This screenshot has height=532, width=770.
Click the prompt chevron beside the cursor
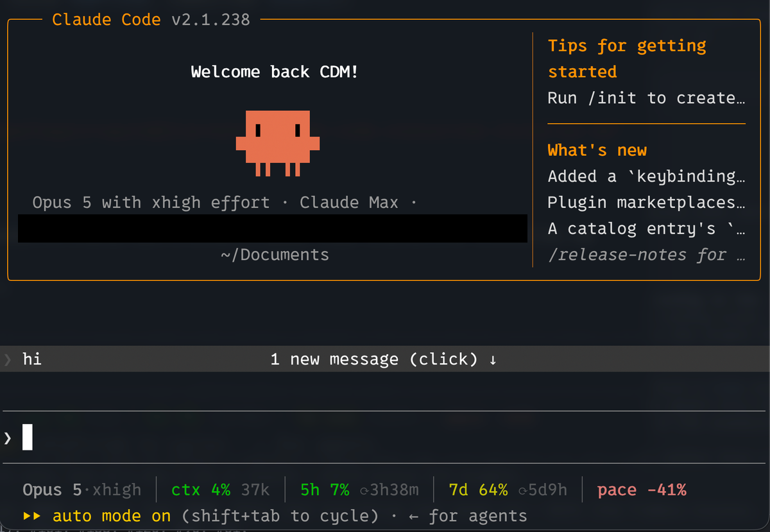pyautogui.click(x=8, y=439)
